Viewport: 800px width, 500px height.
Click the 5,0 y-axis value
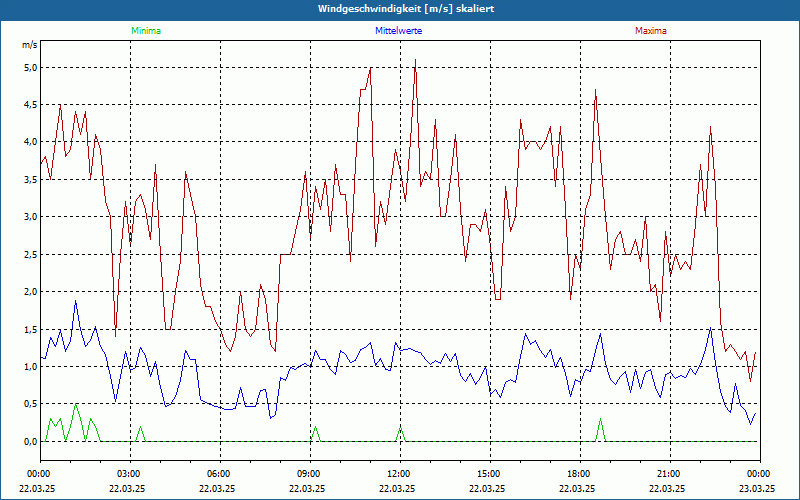30,67
